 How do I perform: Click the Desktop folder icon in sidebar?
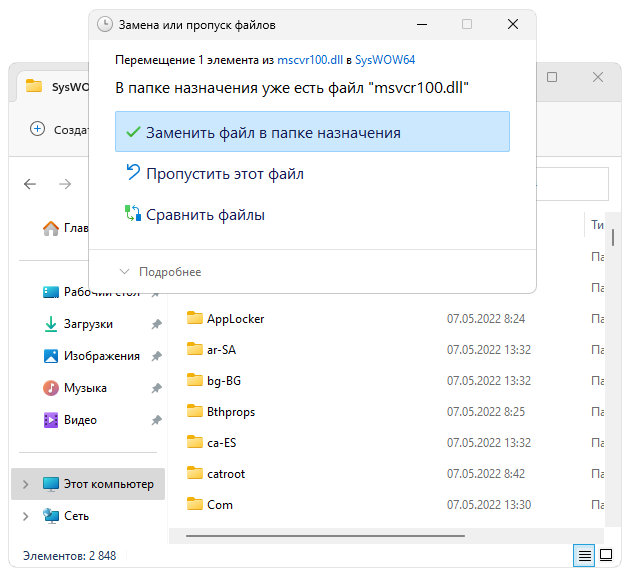click(51, 292)
